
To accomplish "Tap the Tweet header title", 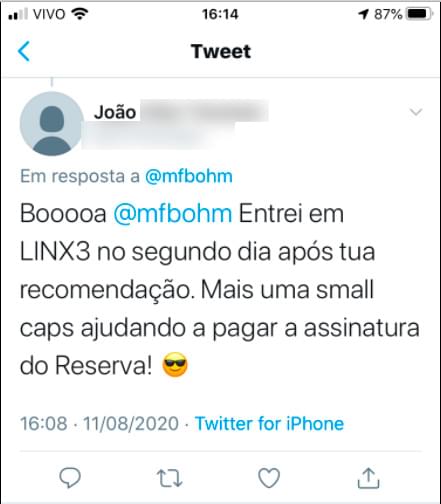I will pyautogui.click(x=221, y=51).
